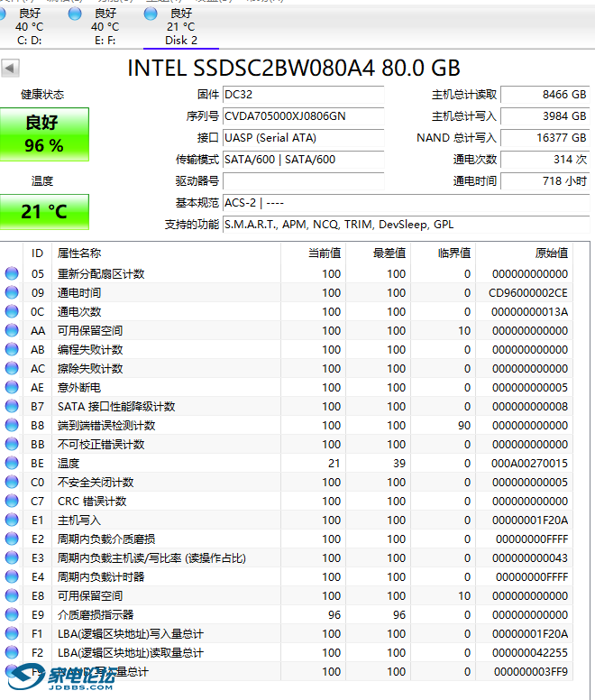Image resolution: width=595 pixels, height=700 pixels.
Task: Click the status orb of row 09 通电时间
Action: pos(12,292)
